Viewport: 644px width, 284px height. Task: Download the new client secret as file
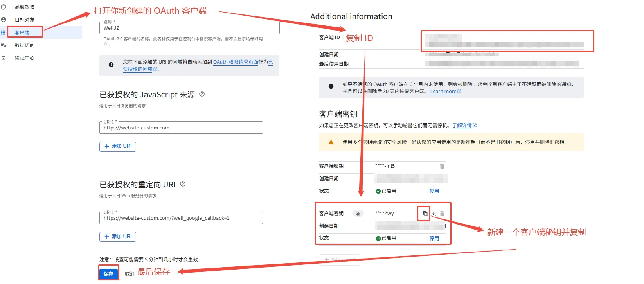pyautogui.click(x=434, y=214)
